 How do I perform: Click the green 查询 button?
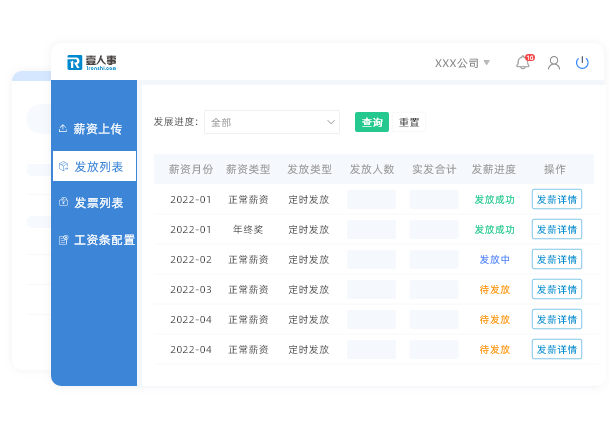tap(372, 122)
